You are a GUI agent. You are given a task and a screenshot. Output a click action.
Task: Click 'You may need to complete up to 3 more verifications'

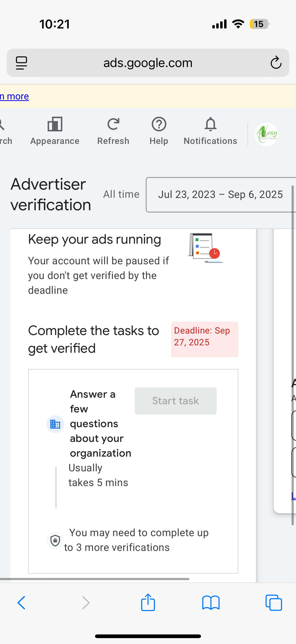(136, 540)
